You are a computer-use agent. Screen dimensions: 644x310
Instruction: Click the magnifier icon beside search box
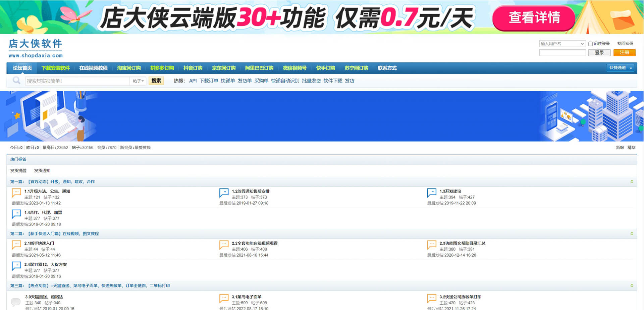(16, 81)
